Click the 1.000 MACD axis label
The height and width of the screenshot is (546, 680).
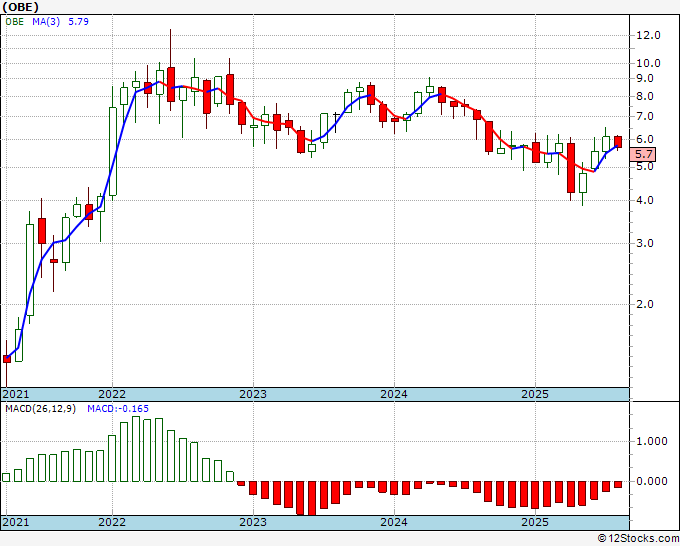click(x=651, y=441)
